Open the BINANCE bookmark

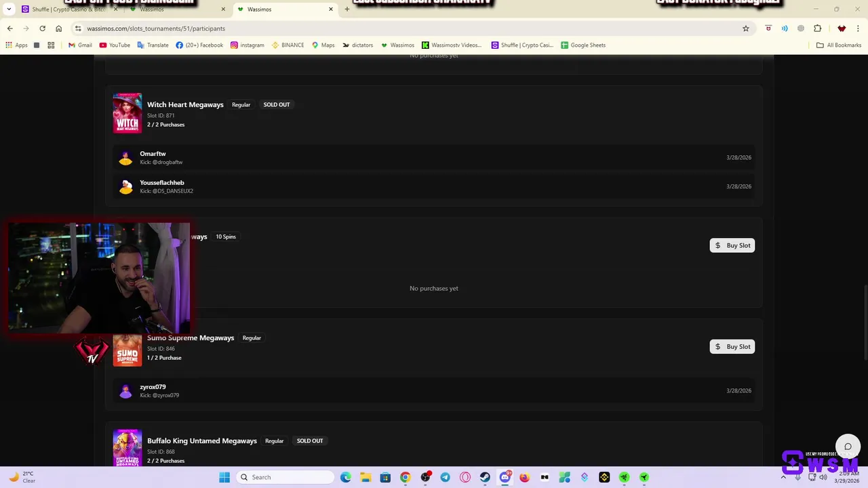click(288, 45)
